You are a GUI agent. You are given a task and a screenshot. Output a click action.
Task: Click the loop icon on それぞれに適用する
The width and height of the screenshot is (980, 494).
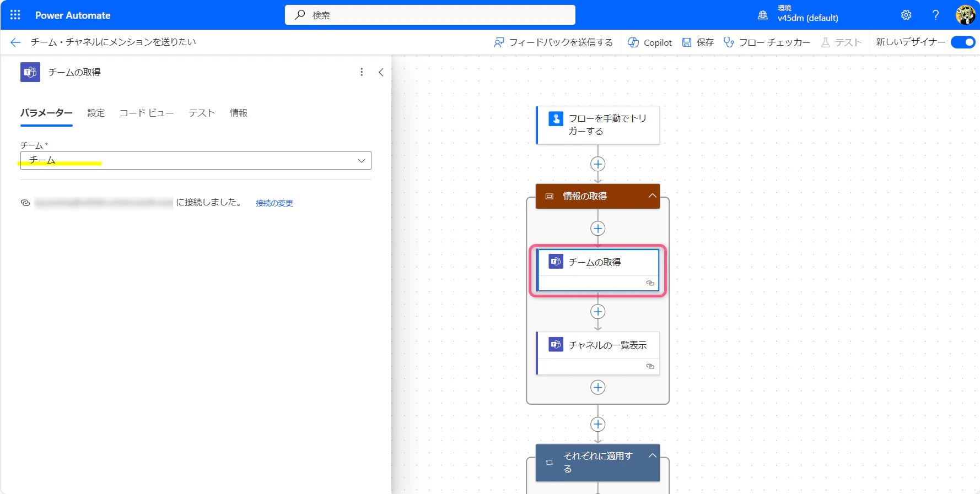point(550,463)
